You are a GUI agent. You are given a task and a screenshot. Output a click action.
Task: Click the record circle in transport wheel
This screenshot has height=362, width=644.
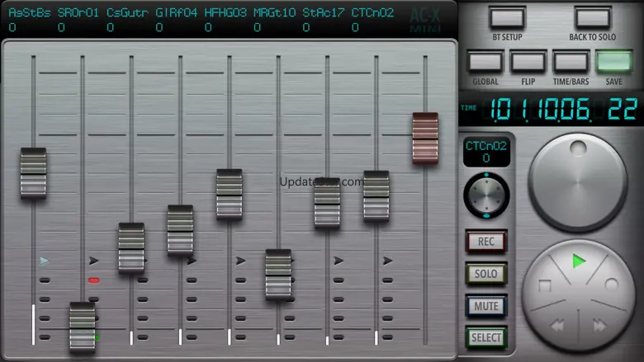[x=612, y=285]
